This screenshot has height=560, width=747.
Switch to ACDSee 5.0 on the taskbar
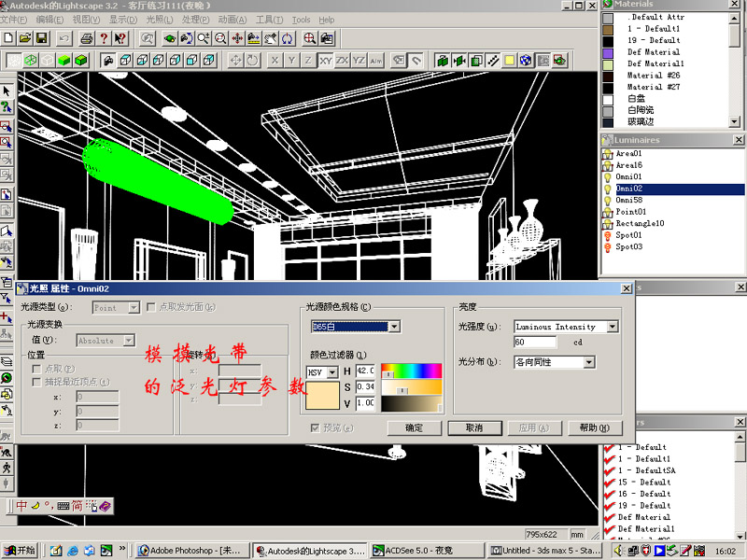[x=428, y=551]
